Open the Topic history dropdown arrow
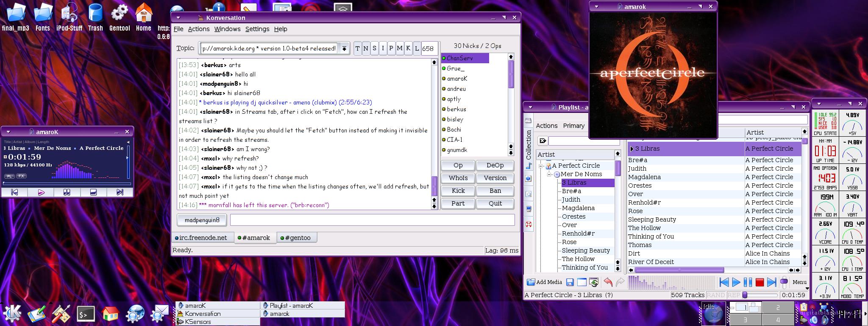Viewport: 868px width, 326px height. pyautogui.click(x=345, y=48)
